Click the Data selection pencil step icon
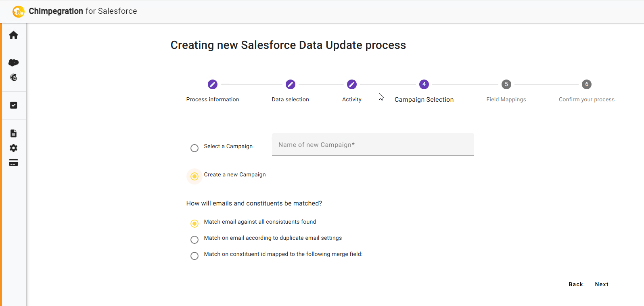The image size is (644, 306). point(291,84)
